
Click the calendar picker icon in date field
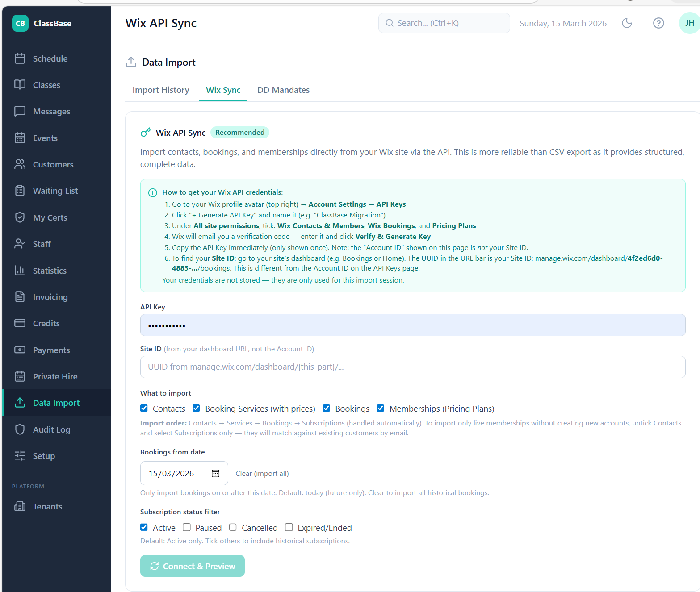215,473
